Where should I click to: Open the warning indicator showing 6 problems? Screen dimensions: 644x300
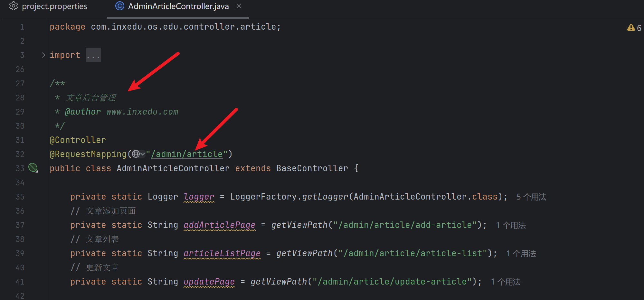click(x=634, y=28)
